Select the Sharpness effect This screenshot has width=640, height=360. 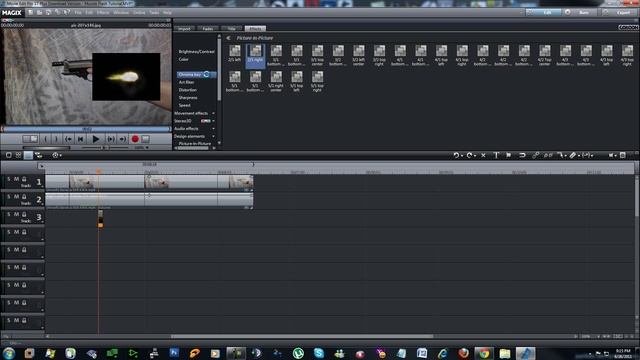click(x=188, y=98)
